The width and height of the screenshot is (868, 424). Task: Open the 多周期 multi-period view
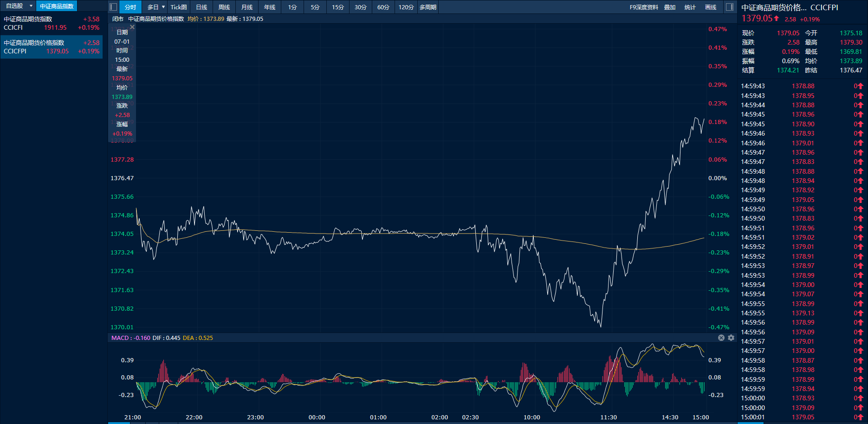[x=428, y=7]
